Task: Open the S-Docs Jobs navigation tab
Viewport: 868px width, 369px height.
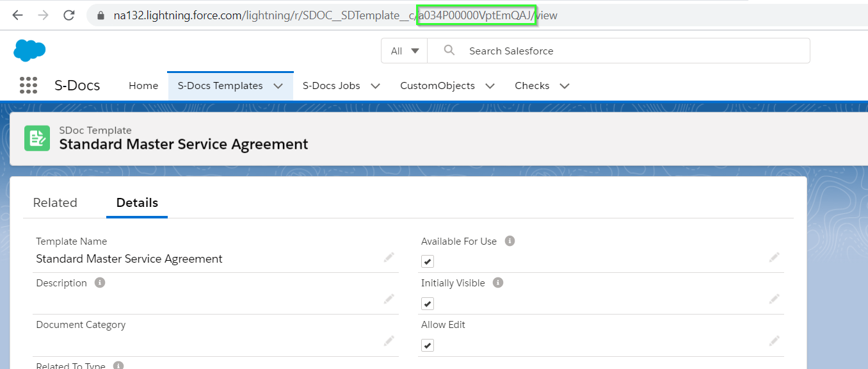Action: 331,86
